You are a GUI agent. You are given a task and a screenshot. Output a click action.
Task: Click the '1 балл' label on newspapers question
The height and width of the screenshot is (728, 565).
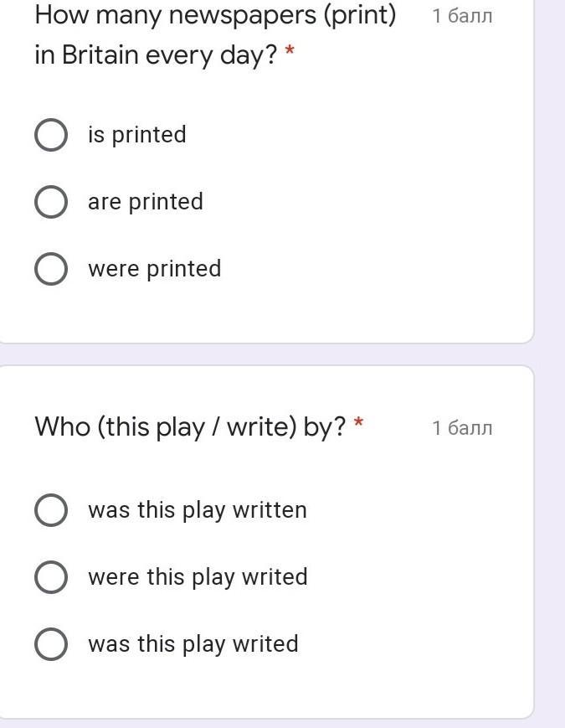[x=462, y=16]
